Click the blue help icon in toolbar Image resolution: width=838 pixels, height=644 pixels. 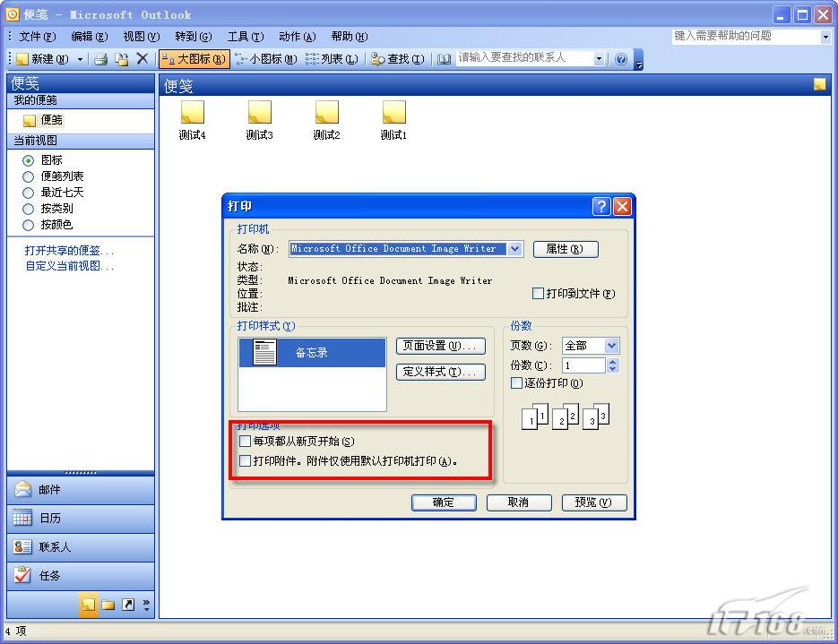[x=621, y=59]
